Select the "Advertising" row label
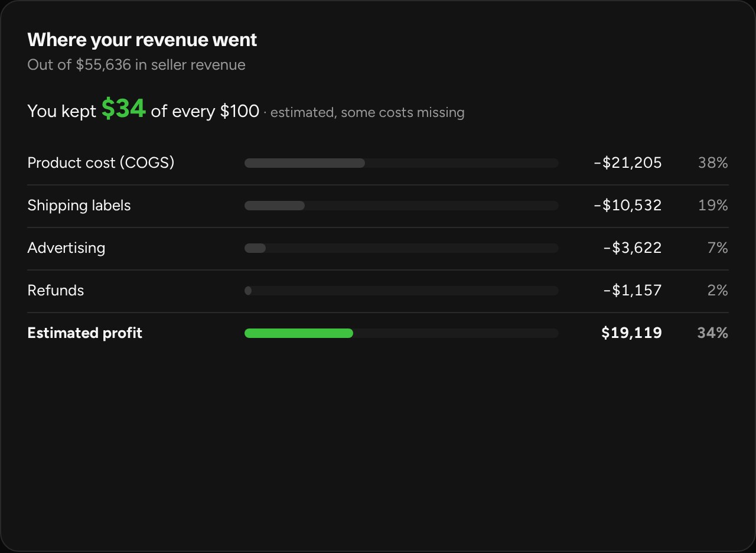This screenshot has height=553, width=756. tap(66, 248)
